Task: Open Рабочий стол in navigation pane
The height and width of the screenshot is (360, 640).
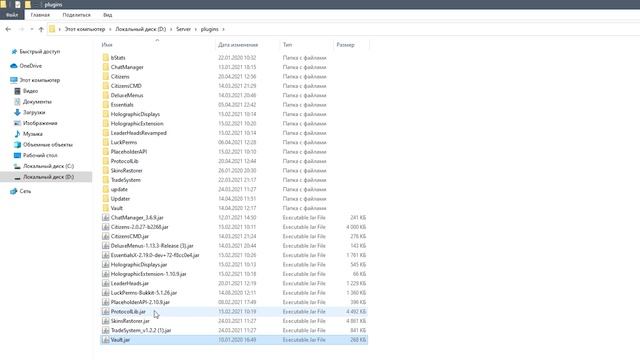Action: [40, 155]
